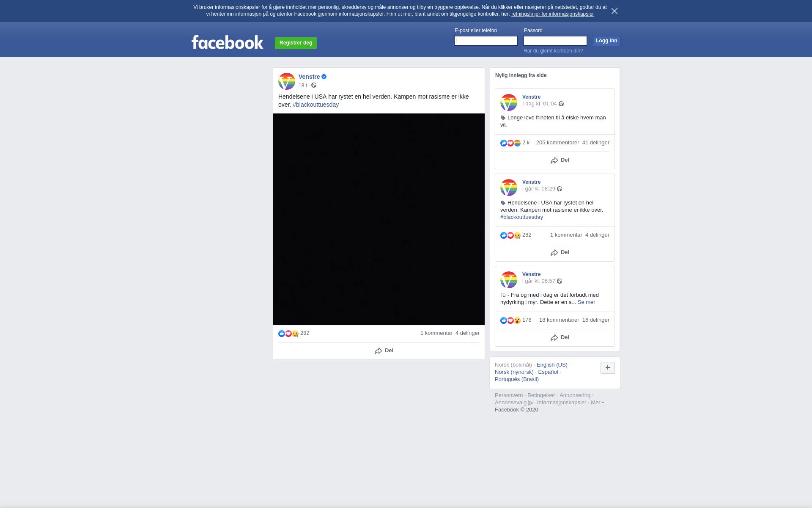
Task: Focus the Passord input field
Action: pyautogui.click(x=555, y=41)
